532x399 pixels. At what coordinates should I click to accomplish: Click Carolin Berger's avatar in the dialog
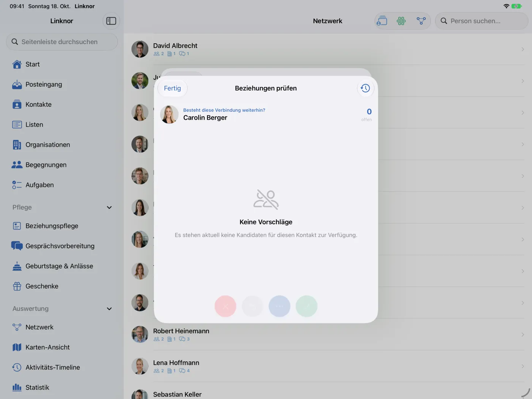[169, 114]
